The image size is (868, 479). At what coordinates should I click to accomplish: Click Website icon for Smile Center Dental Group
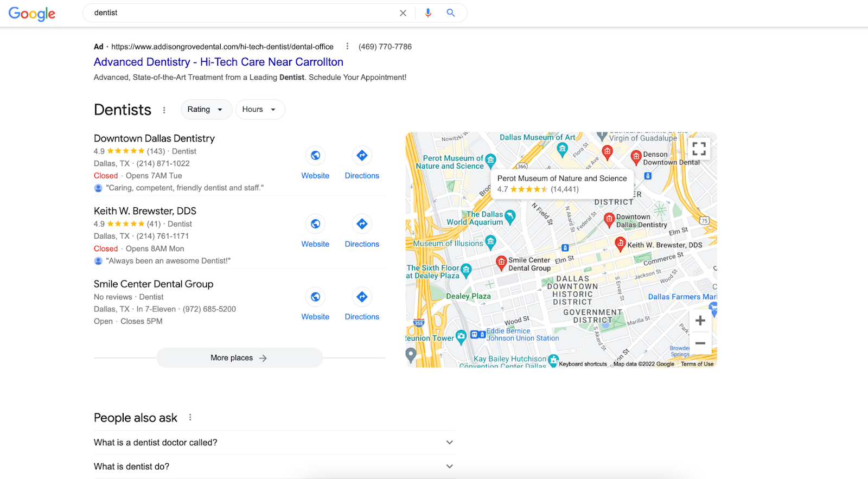point(315,297)
